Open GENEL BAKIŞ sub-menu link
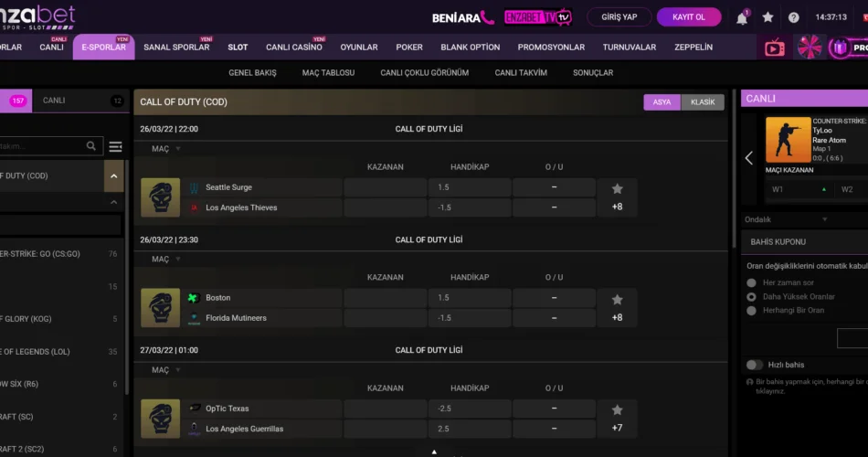 (252, 72)
